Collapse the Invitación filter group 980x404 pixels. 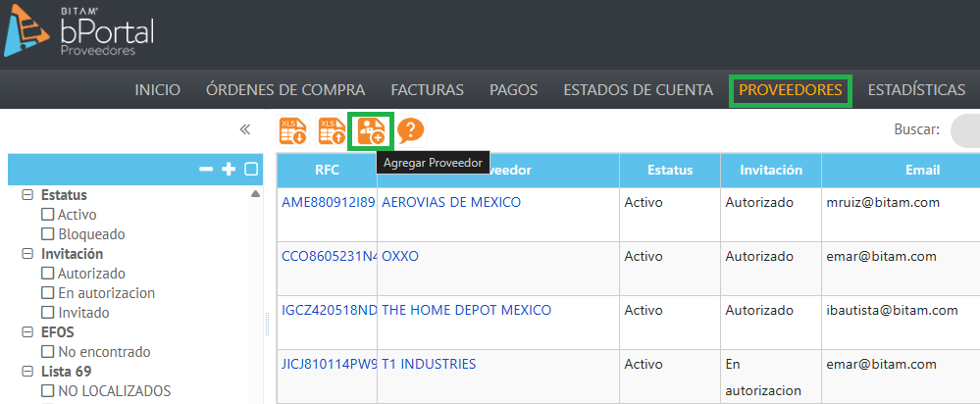tap(26, 254)
